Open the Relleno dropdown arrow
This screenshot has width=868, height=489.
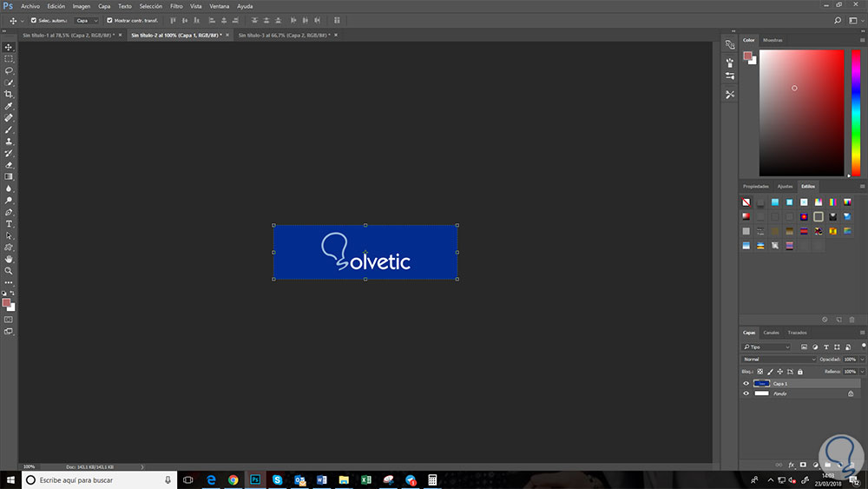[x=863, y=372]
